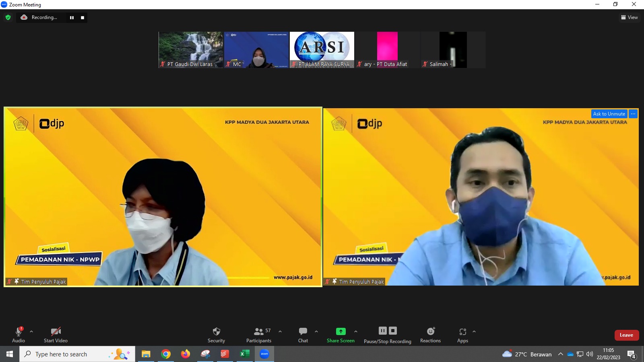Leave the meeting

tap(626, 335)
